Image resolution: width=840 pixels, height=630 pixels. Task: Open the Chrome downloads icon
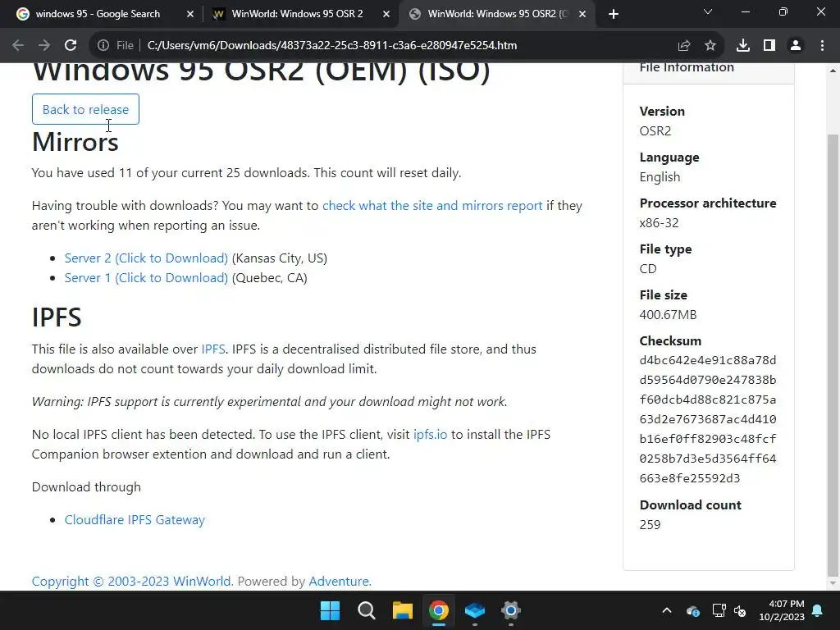[743, 46]
